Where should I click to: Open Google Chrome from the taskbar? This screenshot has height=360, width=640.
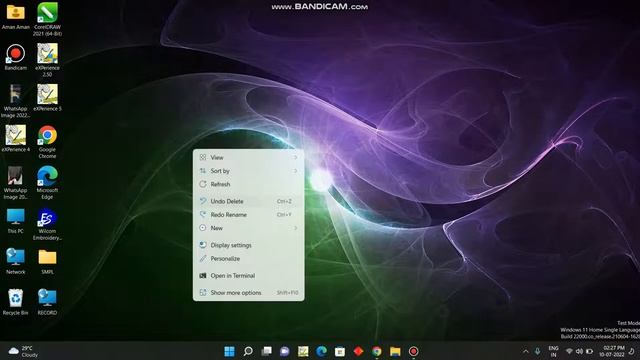[377, 351]
